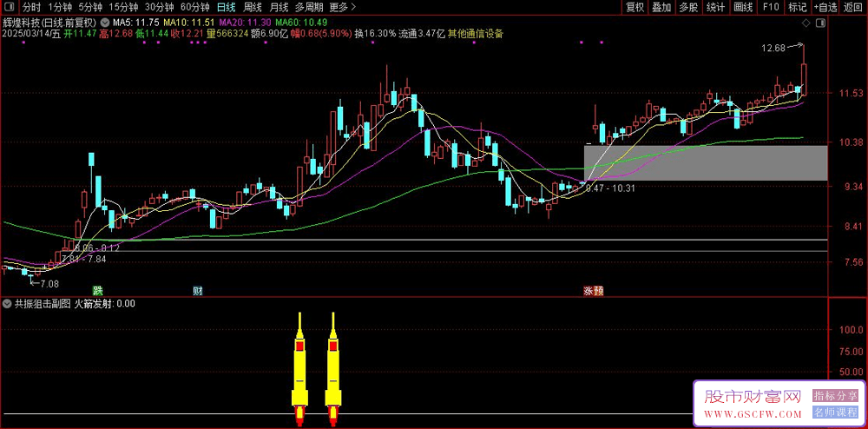Screen dimensions: 868x429
Task: Click the 2025/03/14/五 date readout
Action: pyautogui.click(x=31, y=33)
